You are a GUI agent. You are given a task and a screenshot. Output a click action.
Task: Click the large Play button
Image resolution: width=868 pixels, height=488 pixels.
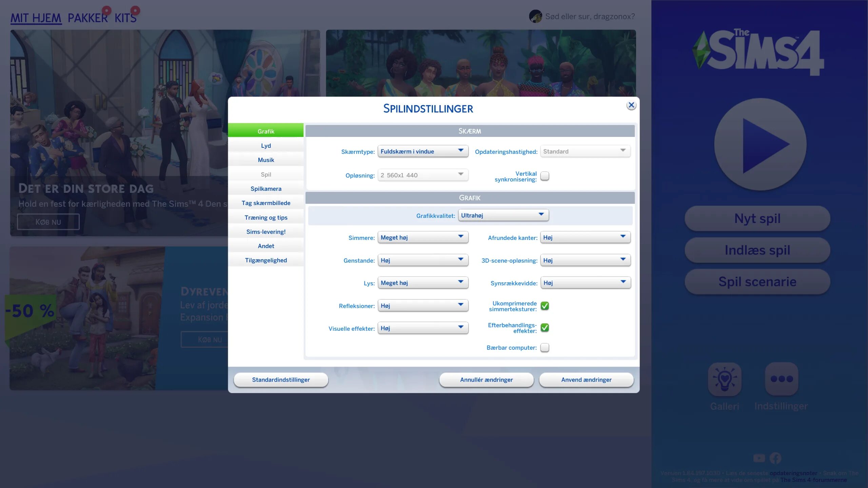click(x=760, y=145)
